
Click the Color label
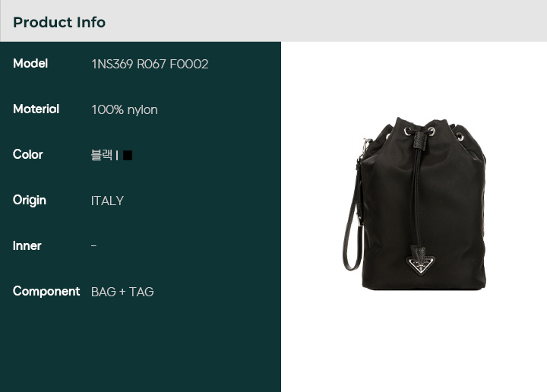tap(28, 154)
